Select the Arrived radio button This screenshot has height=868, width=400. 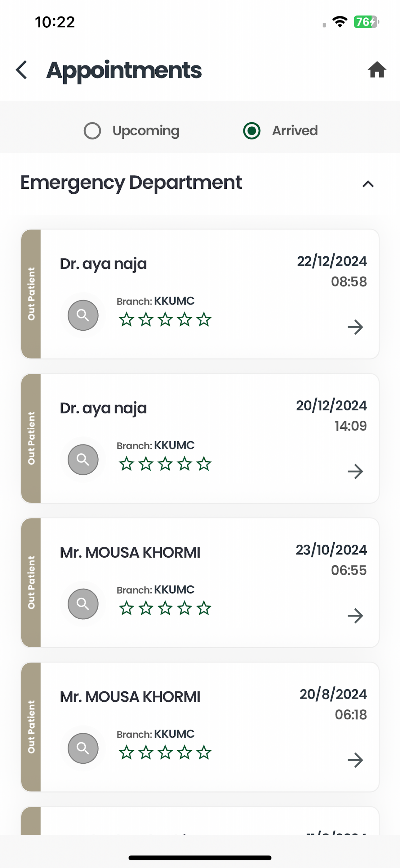(x=252, y=131)
